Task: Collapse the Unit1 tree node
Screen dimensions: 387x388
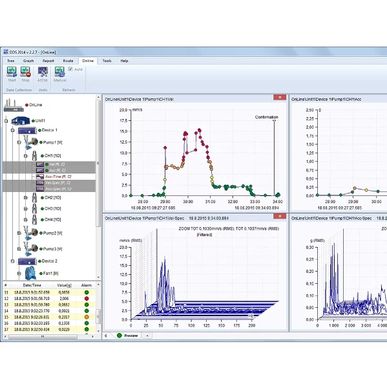Action: pyautogui.click(x=6, y=121)
